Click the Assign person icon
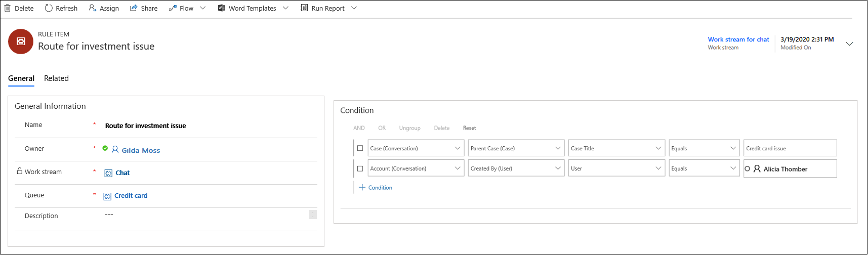The width and height of the screenshot is (868, 255). [x=93, y=8]
